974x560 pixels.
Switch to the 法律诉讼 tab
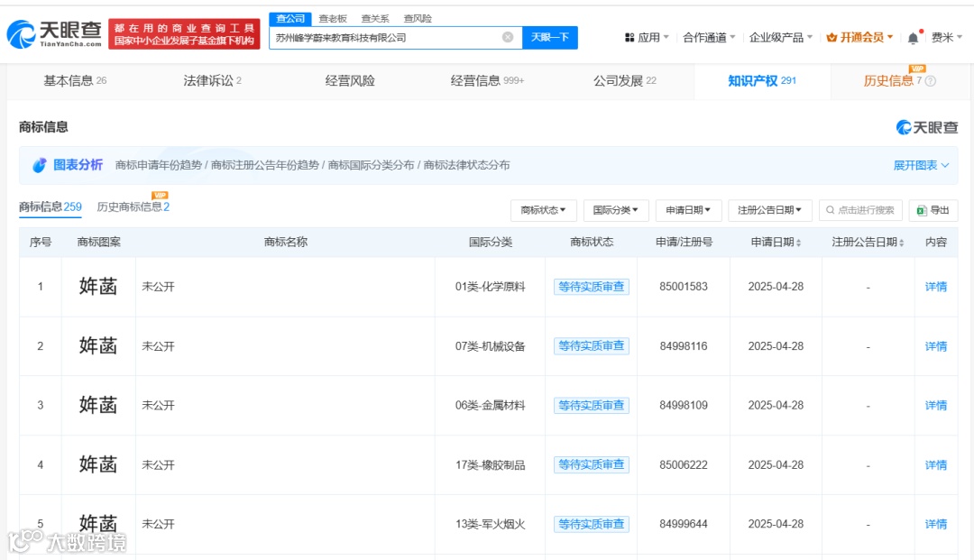[213, 81]
